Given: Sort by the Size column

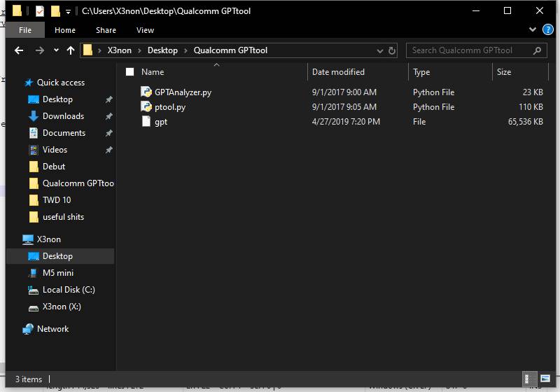Looking at the screenshot, I should tap(504, 72).
